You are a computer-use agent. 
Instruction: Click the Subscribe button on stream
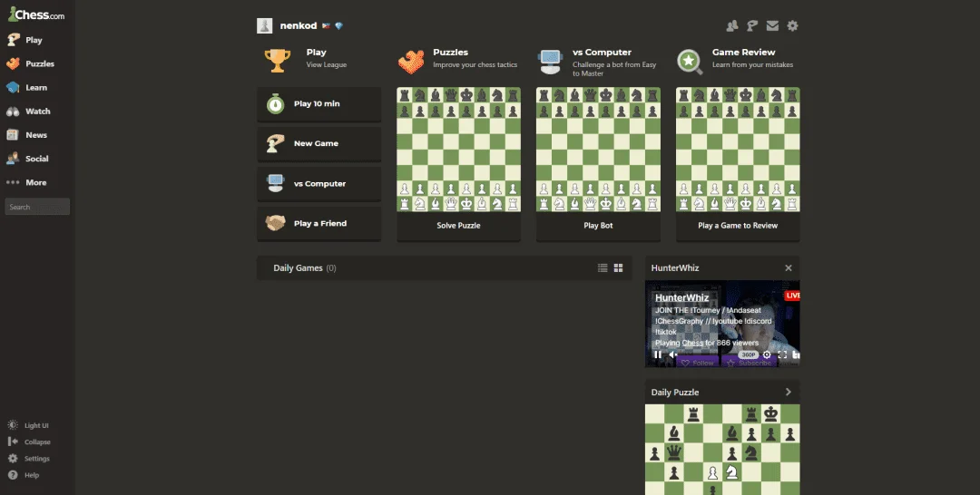[749, 363]
